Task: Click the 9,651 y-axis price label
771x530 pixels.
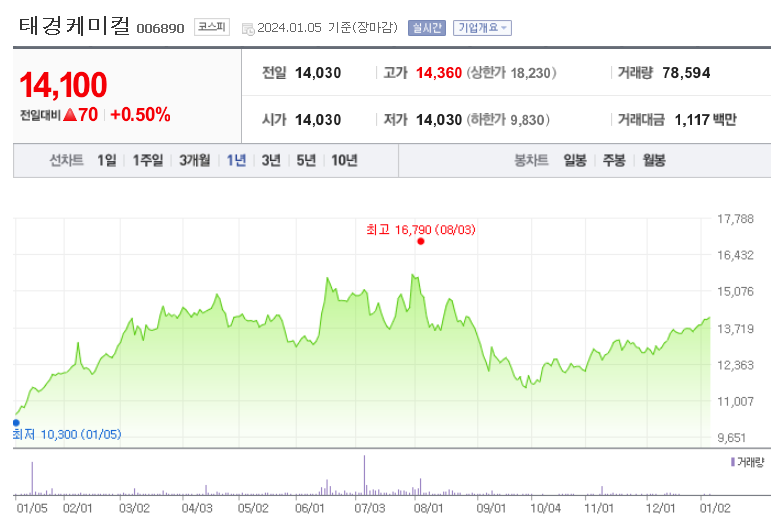Action: [x=732, y=438]
